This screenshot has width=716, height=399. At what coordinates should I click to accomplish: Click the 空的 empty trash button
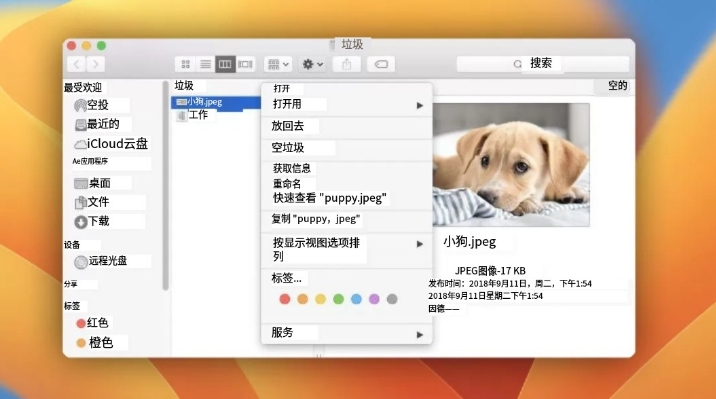pyautogui.click(x=617, y=85)
